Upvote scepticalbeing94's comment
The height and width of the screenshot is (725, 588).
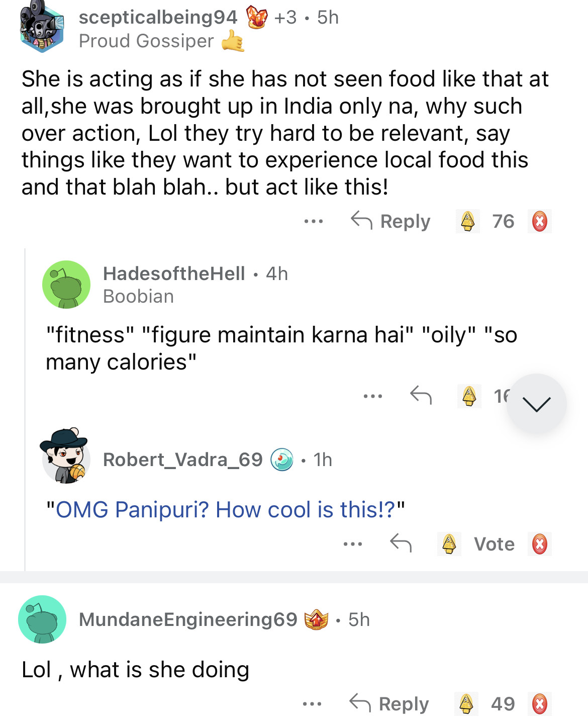pos(468,221)
